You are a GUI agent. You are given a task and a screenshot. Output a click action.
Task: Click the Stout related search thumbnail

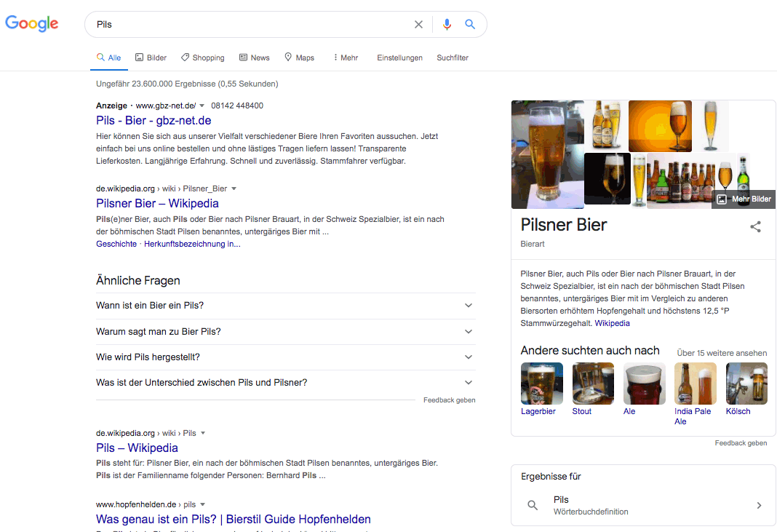[593, 384]
